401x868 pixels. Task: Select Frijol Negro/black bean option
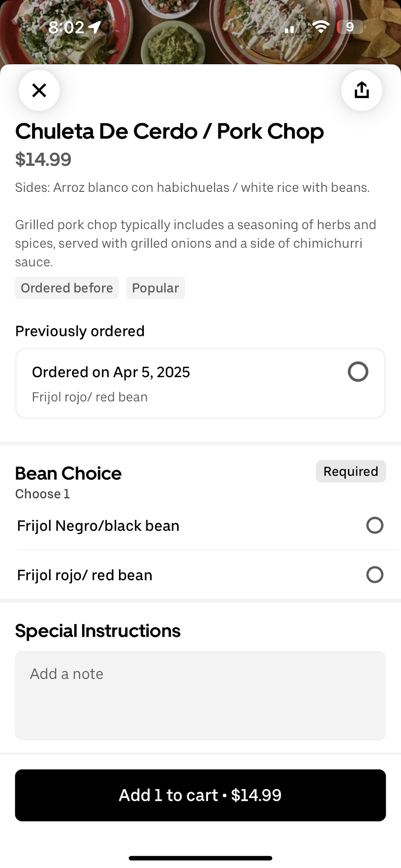click(374, 525)
